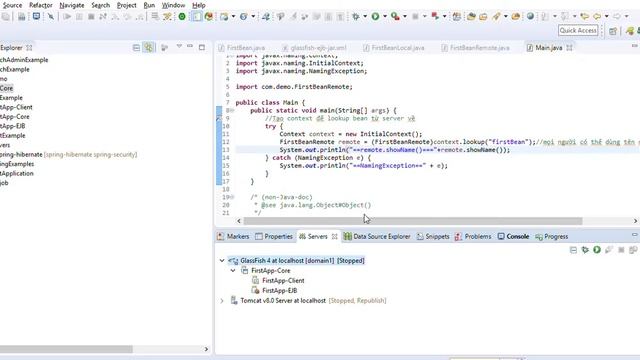Start server in debug mode icon
The width and height of the screenshot is (640, 360).
(585, 250)
